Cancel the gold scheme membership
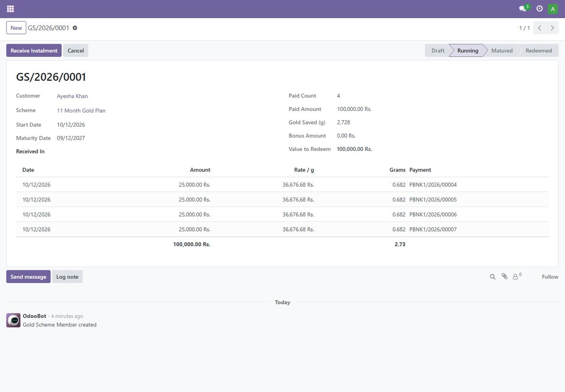Screen dimensions: 565x392 coord(76,50)
